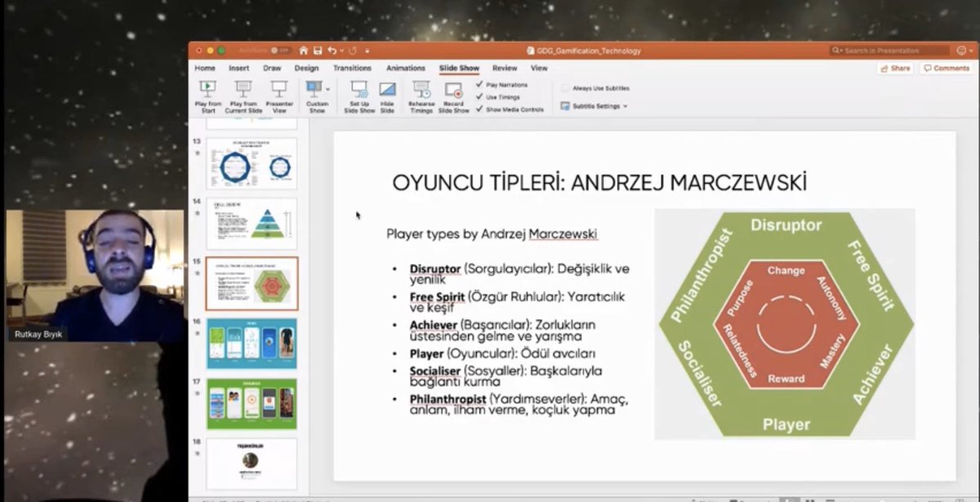
Task: Enable Always Use Subtitles checkbox
Action: (564, 88)
